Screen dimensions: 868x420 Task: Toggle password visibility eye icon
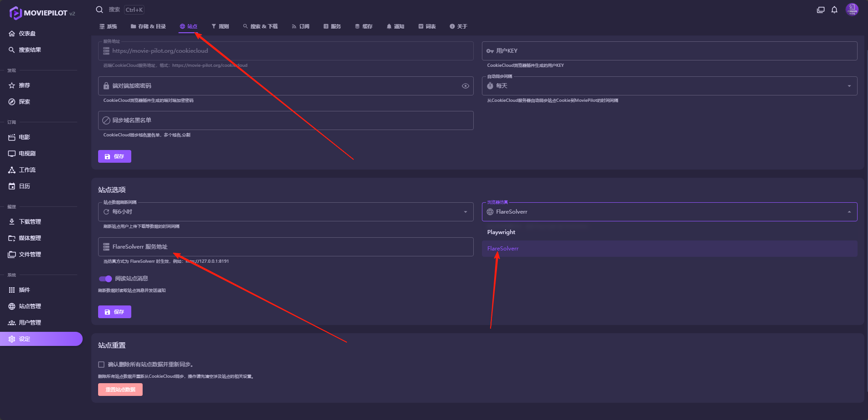click(466, 86)
